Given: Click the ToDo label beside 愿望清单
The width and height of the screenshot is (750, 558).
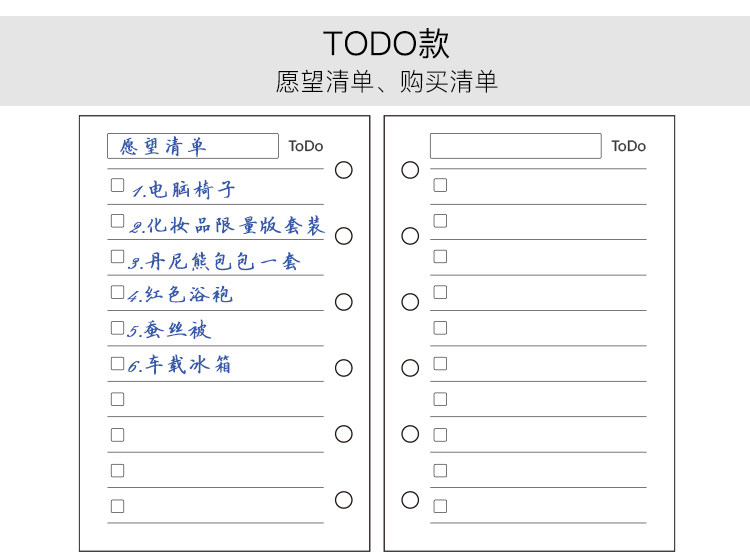Looking at the screenshot, I should point(306,146).
